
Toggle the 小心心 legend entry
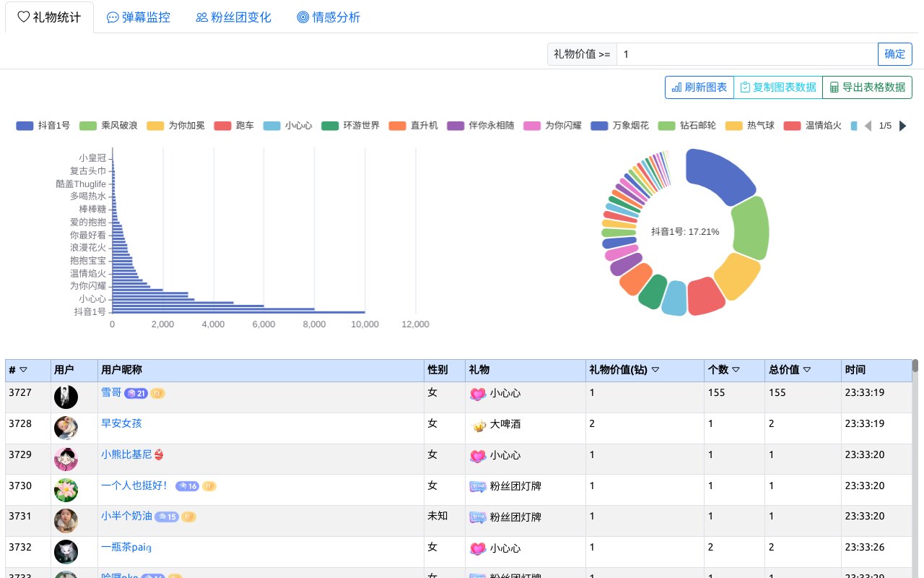point(288,126)
